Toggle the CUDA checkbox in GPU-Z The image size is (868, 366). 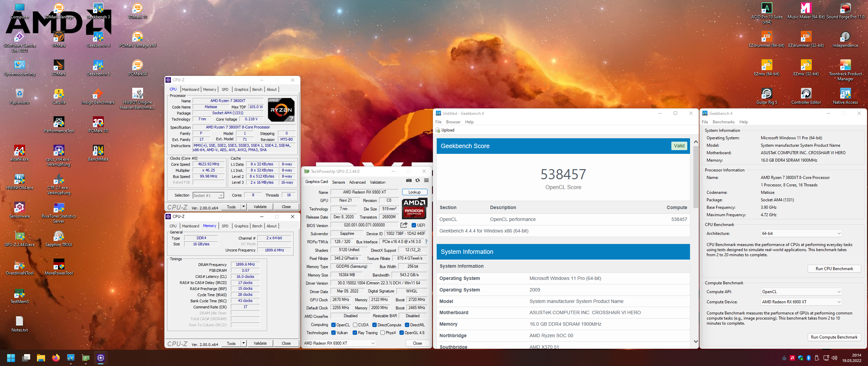click(x=355, y=325)
